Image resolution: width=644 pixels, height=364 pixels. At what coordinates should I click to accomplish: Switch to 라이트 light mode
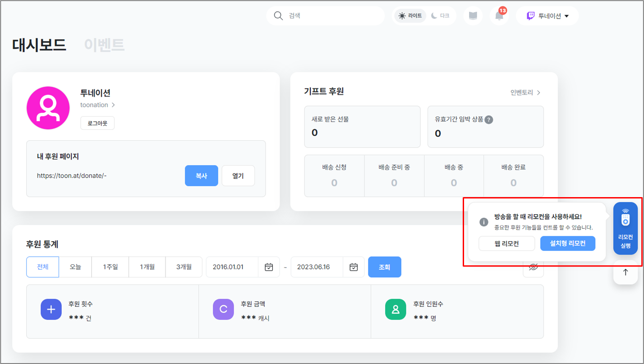pyautogui.click(x=410, y=16)
